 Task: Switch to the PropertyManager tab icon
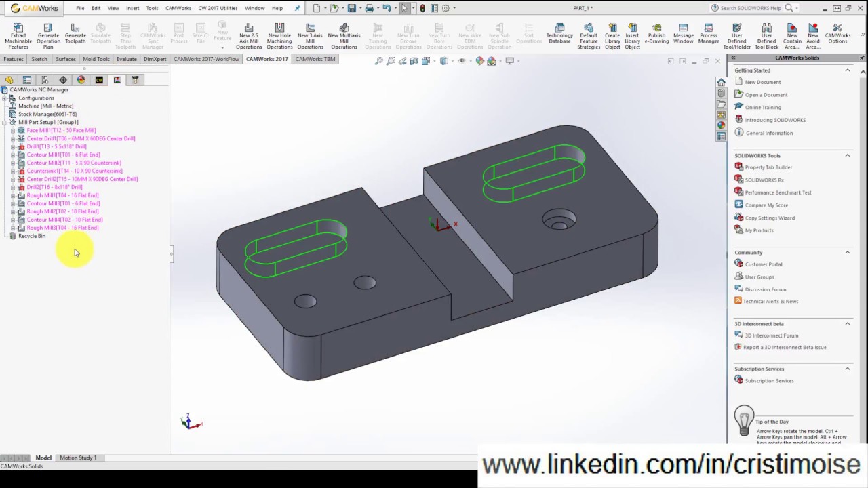[27, 80]
